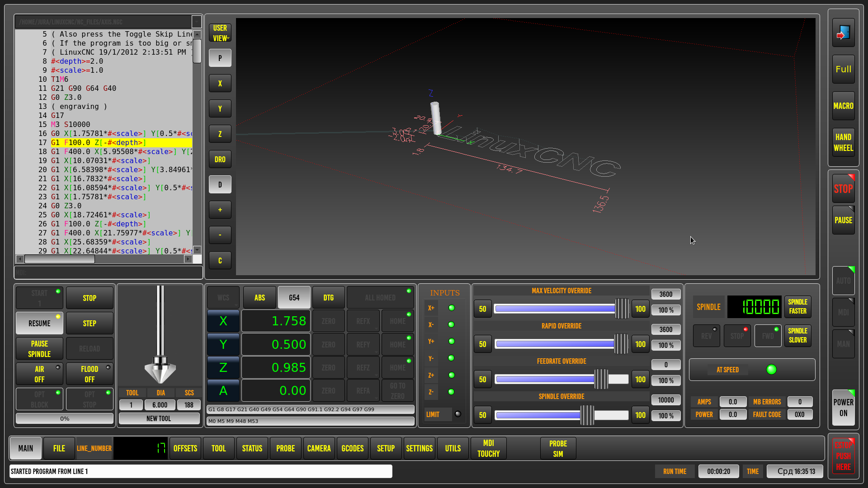Click the Z axis label button

(223, 368)
